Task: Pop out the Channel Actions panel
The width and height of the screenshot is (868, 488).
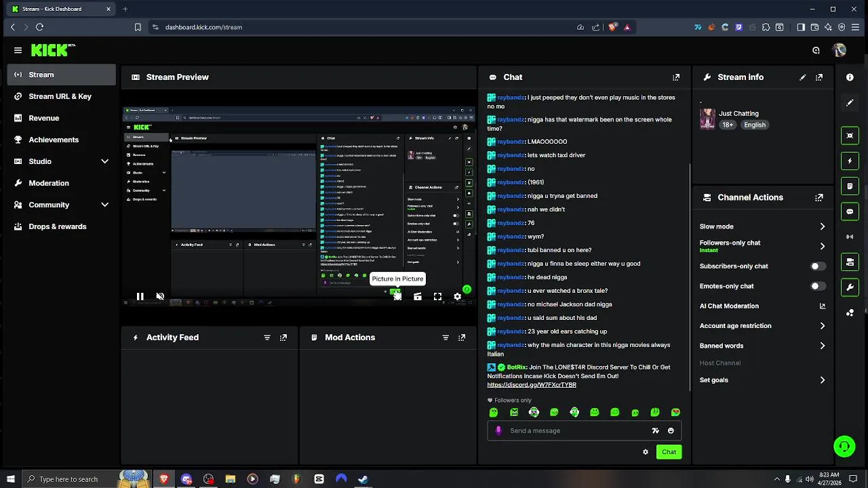Action: tap(819, 197)
